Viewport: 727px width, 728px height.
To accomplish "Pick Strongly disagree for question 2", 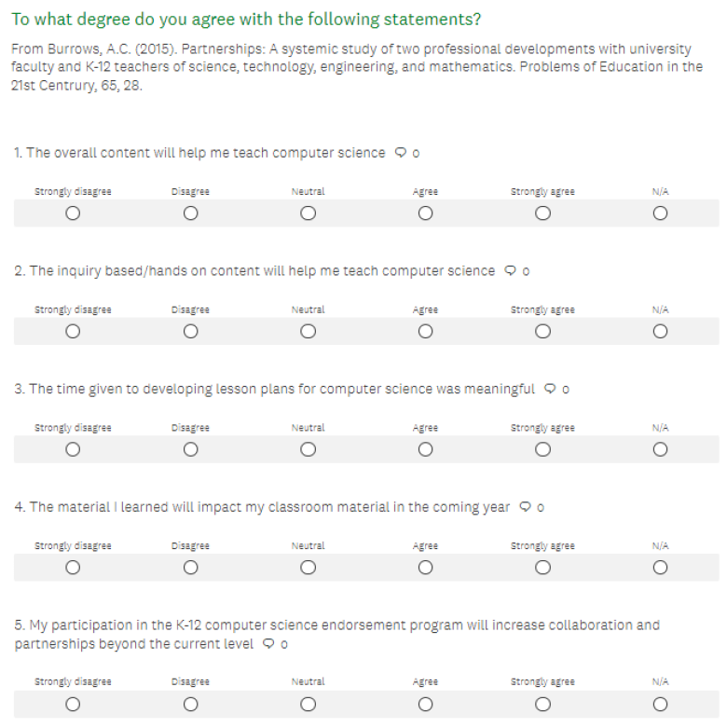I will pyautogui.click(x=73, y=332).
